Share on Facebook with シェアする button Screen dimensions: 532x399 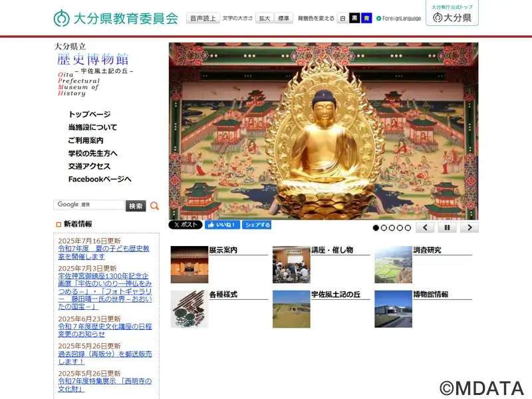[257, 225]
